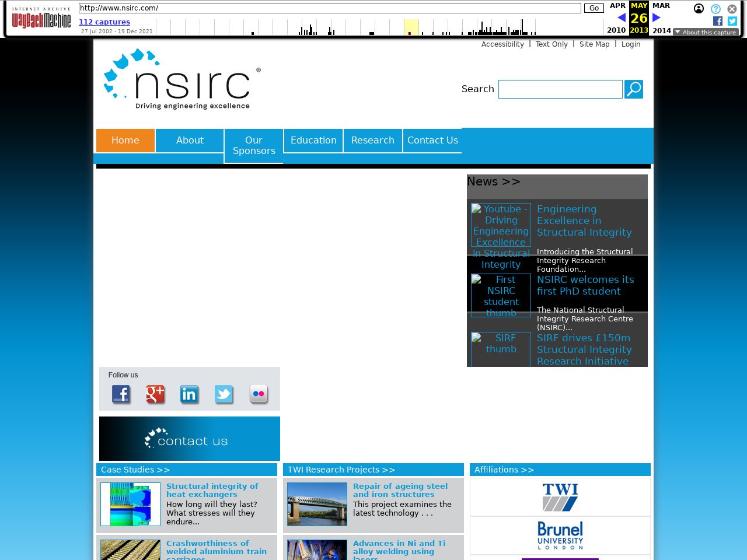The height and width of the screenshot is (560, 747).
Task: Select the Research navigation tab
Action: coord(373,141)
